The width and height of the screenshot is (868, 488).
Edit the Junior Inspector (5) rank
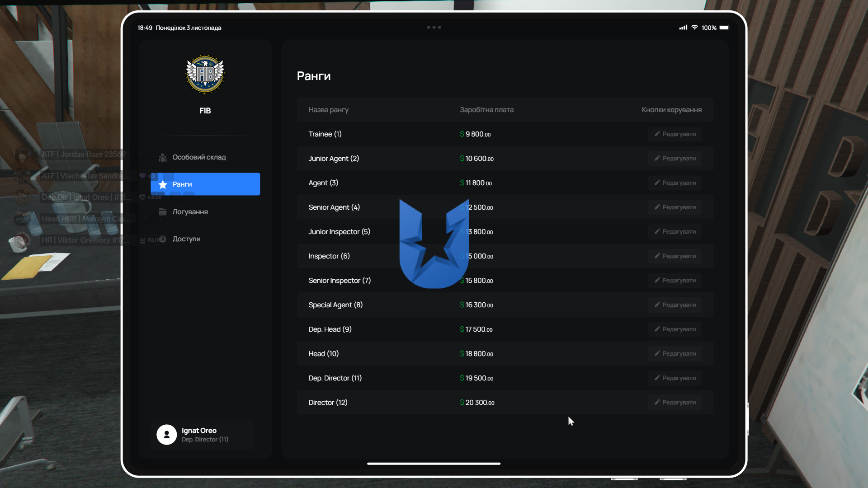coord(675,232)
